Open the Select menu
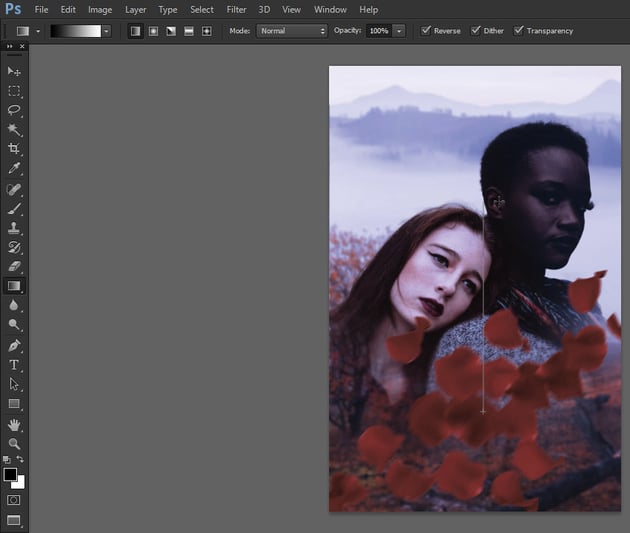The image size is (630, 533). pos(202,10)
